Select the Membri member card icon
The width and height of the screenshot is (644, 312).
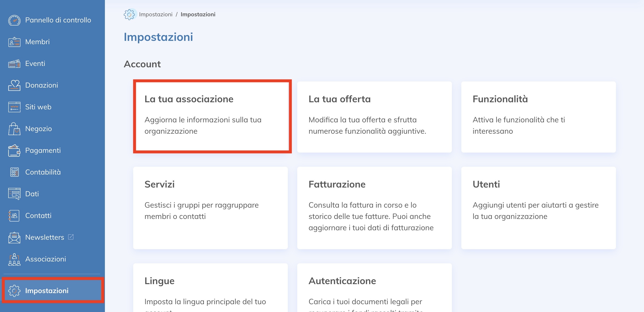[x=14, y=42]
